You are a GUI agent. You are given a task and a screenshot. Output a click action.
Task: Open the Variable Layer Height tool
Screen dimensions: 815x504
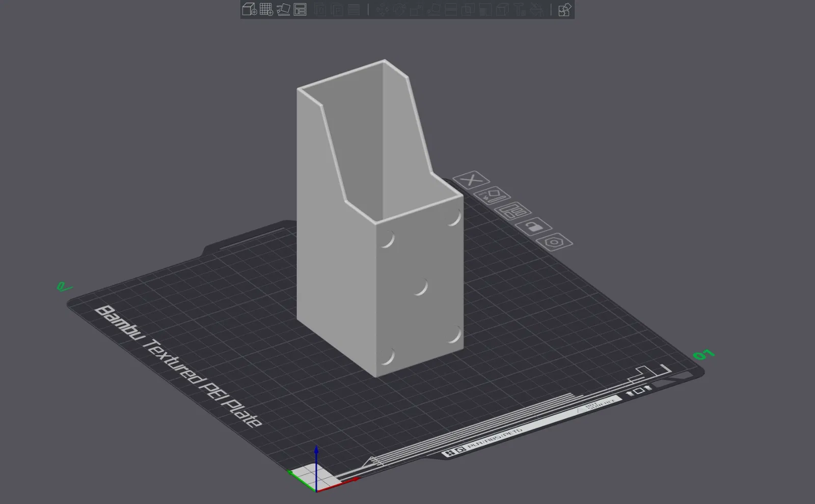pyautogui.click(x=354, y=10)
